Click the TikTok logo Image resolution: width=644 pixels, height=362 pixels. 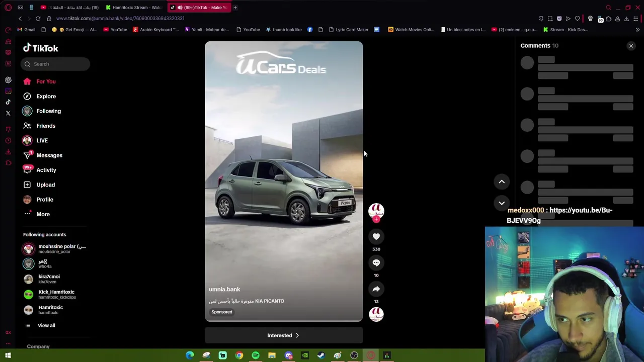point(40,48)
